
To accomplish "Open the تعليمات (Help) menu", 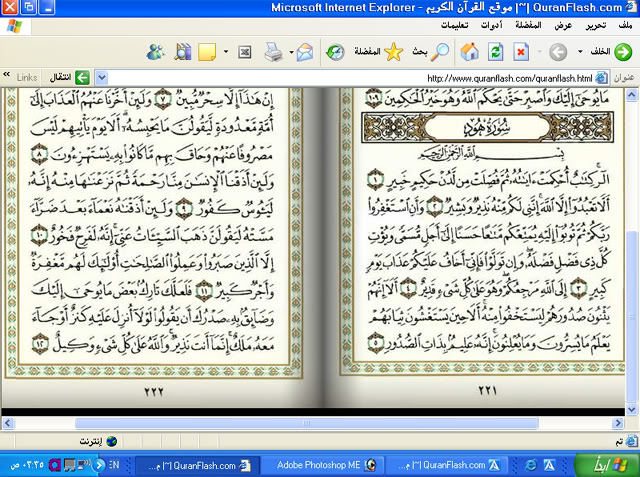I will tap(455, 25).
